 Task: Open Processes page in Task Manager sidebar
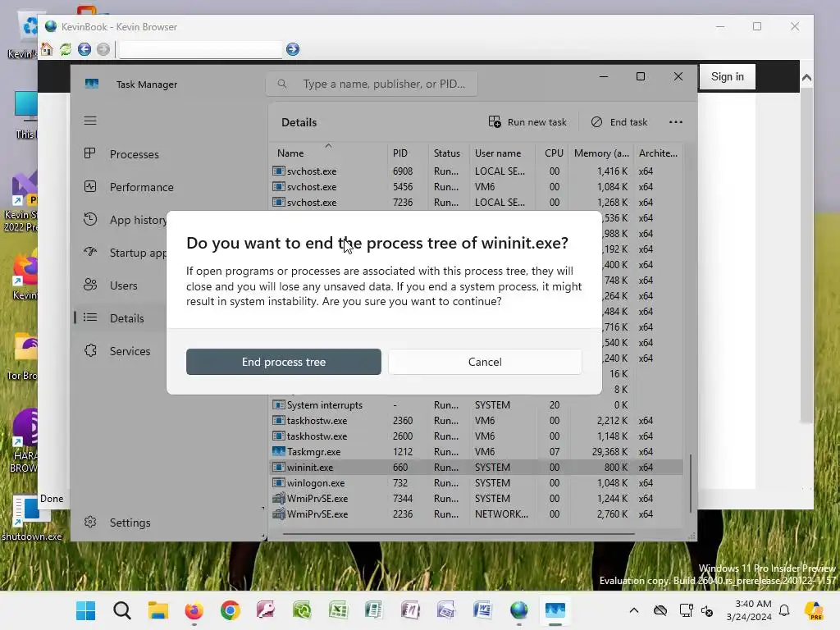134,154
